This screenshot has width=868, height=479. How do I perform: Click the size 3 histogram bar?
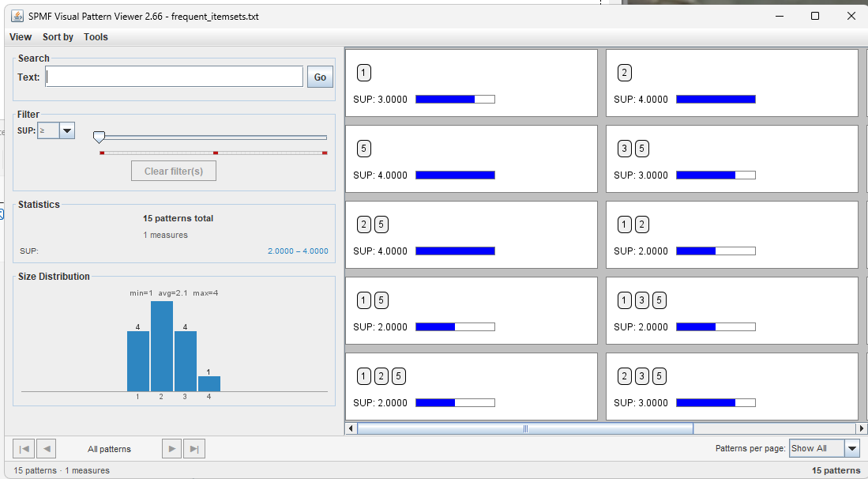pyautogui.click(x=186, y=361)
